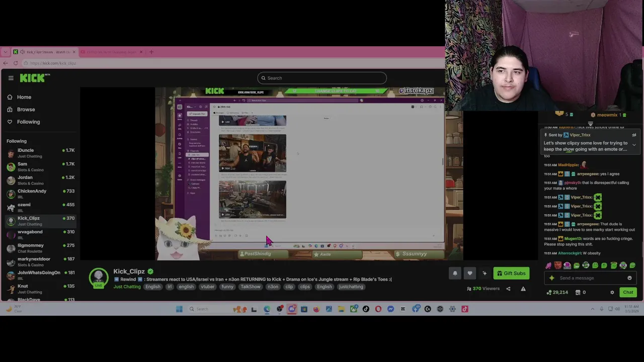Hide the pinned message with eye-slash icon

tap(634, 135)
